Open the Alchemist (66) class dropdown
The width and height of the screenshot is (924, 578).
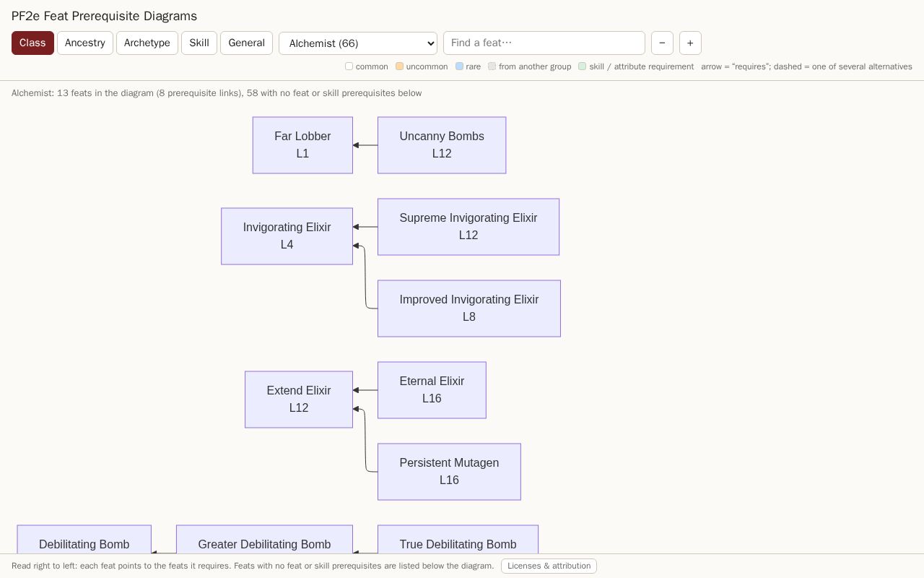pyautogui.click(x=358, y=43)
